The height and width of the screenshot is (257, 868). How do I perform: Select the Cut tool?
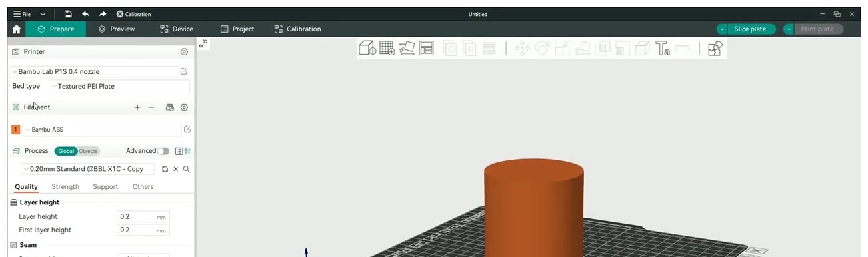pos(602,48)
